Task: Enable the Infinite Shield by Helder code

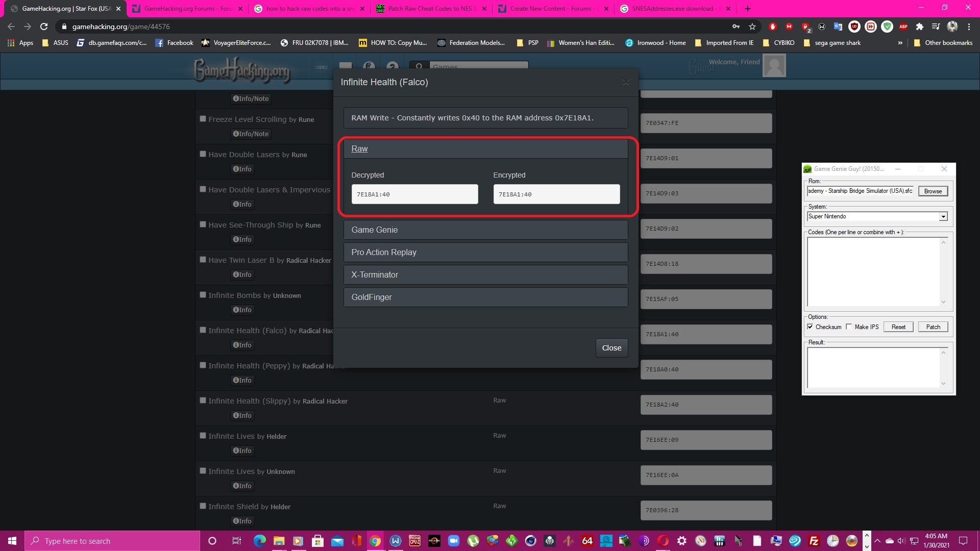Action: 203,506
